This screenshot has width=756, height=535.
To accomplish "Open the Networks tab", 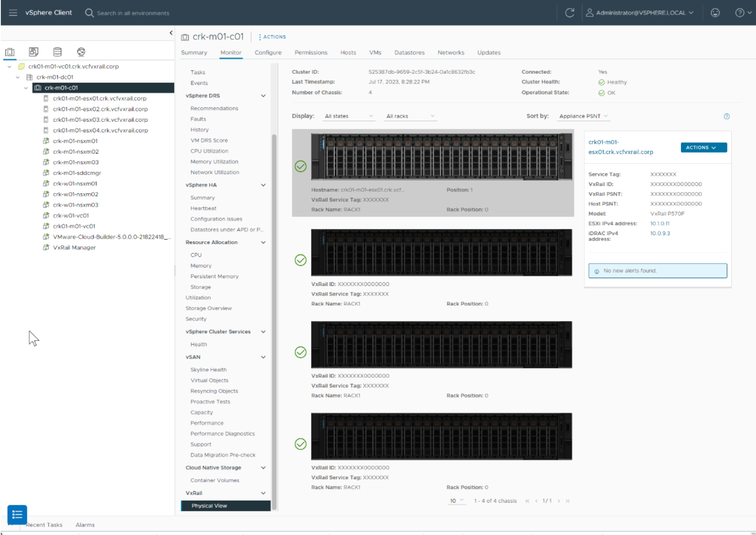I will [x=451, y=53].
